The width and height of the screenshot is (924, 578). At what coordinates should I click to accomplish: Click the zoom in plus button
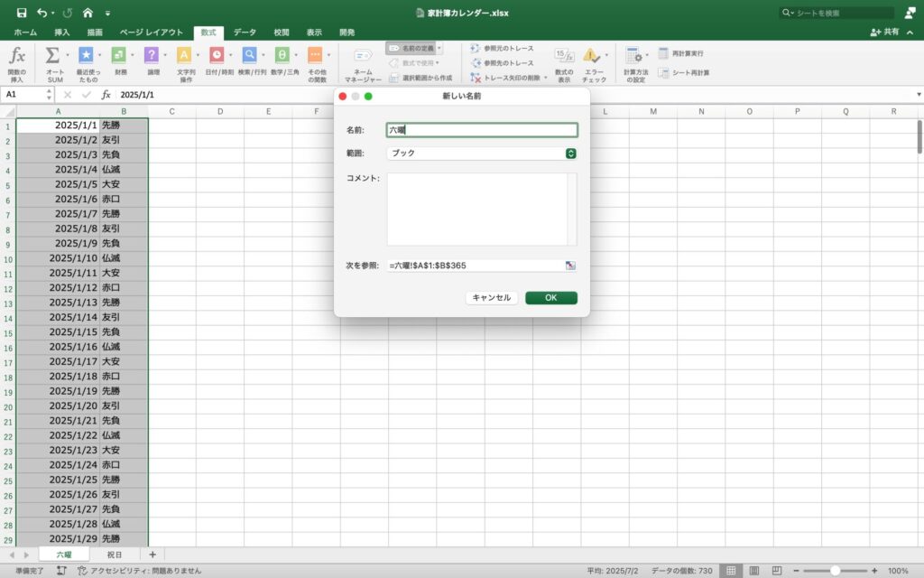[874, 571]
